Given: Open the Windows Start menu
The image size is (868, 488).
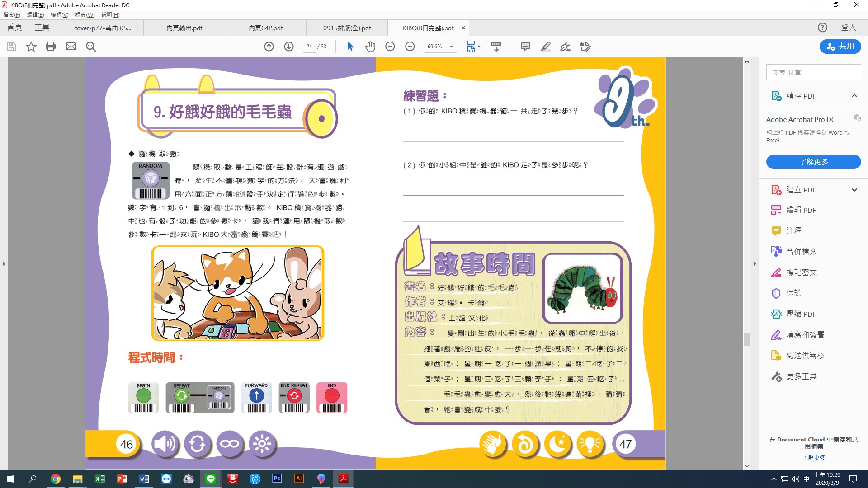Looking at the screenshot, I should [11, 479].
